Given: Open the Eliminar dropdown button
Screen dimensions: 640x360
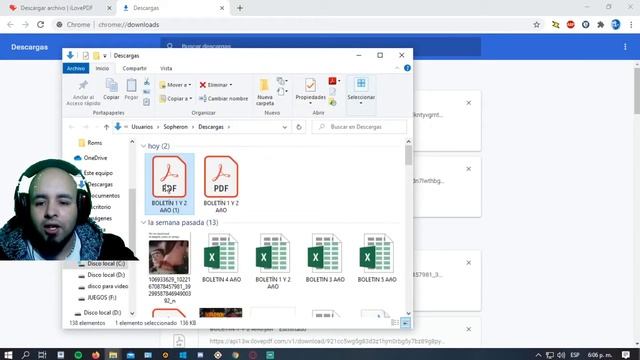Looking at the screenshot, I should (216, 85).
